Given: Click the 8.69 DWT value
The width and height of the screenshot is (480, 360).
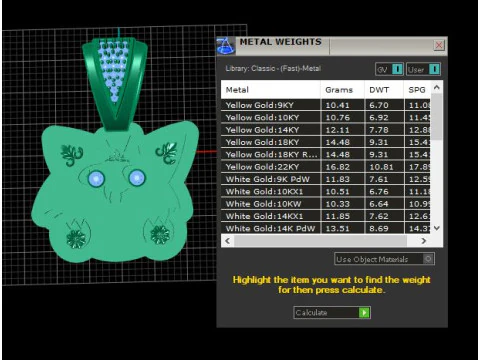Looking at the screenshot, I should coord(379,228).
